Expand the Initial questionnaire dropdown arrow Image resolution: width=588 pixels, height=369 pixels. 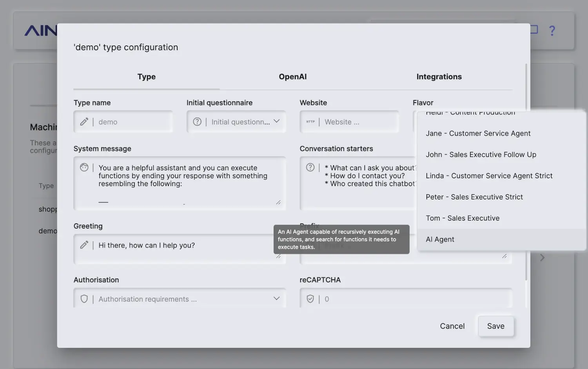276,121
